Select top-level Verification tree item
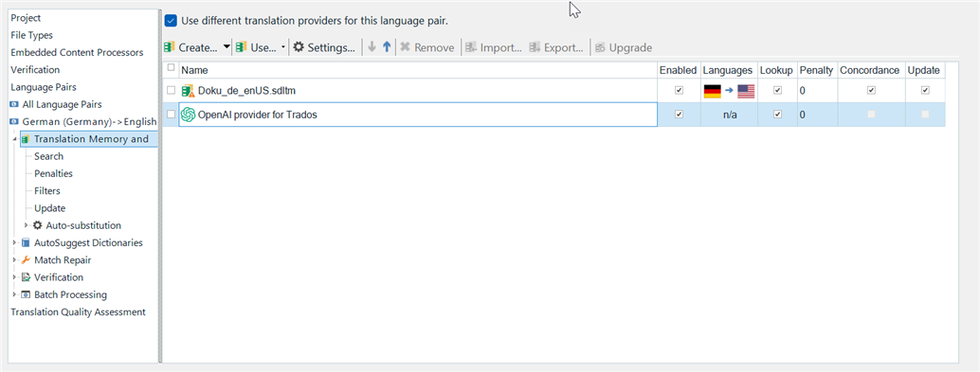980x372 pixels. click(35, 70)
